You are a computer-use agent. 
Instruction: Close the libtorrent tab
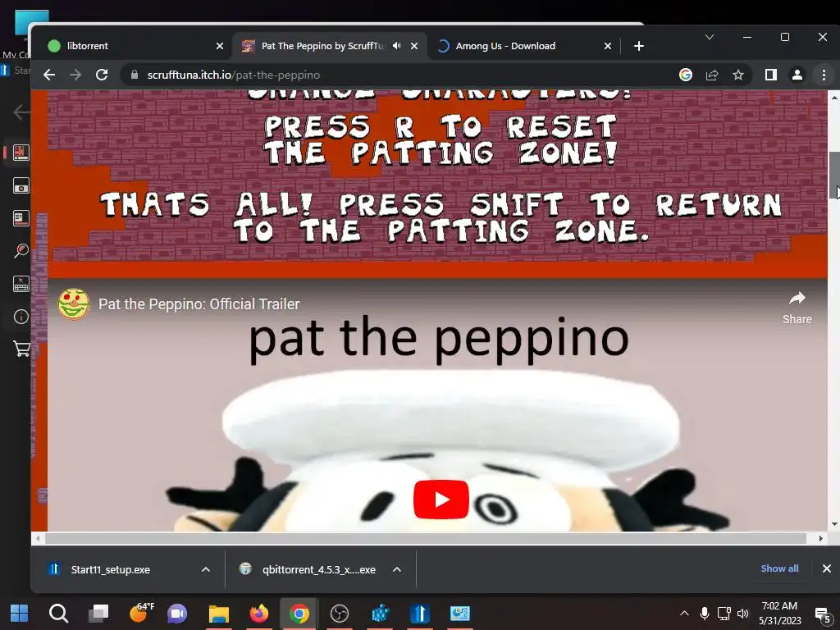[220, 46]
